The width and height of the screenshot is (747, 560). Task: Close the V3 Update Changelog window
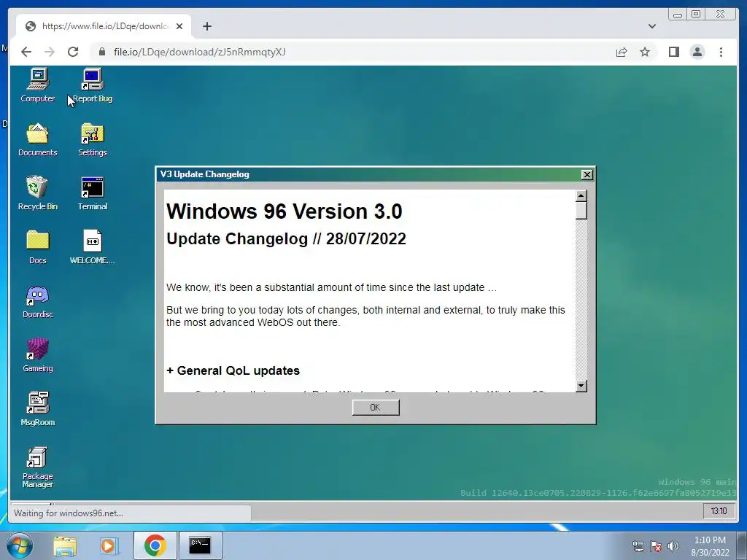[587, 175]
